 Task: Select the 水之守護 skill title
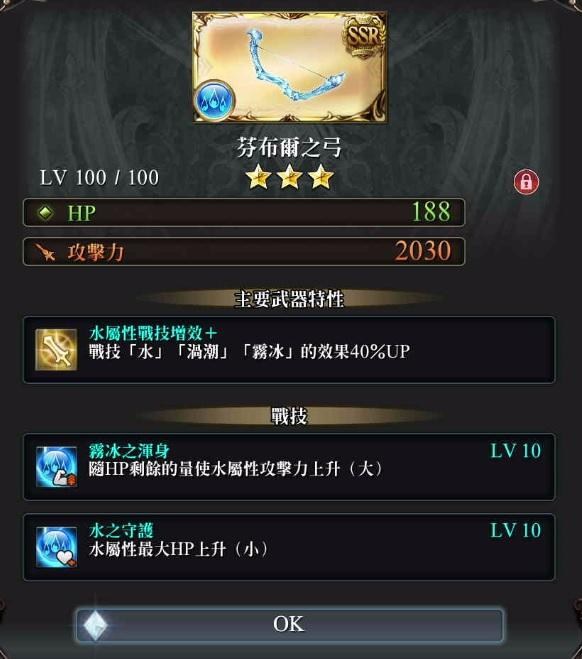121,531
